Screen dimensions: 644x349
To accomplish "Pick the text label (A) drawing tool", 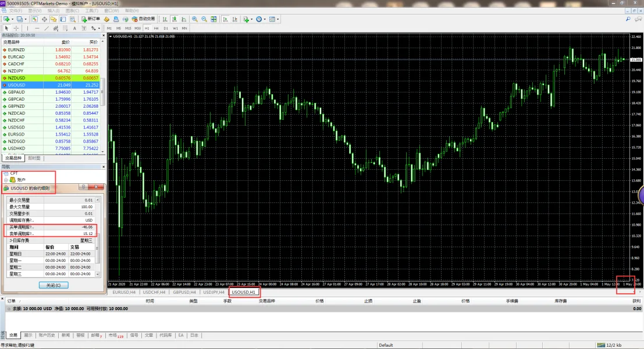I will pos(74,28).
